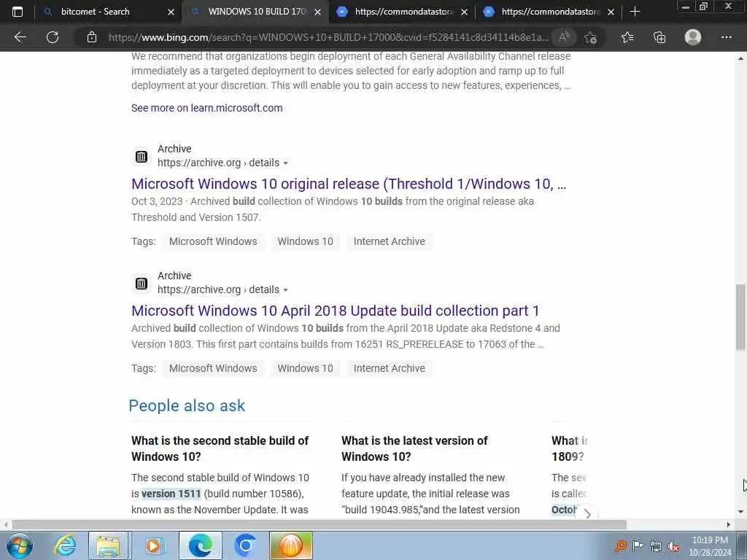Activate Read aloud icon in address bar
Screen dimensions: 747x560
[x=565, y=37]
